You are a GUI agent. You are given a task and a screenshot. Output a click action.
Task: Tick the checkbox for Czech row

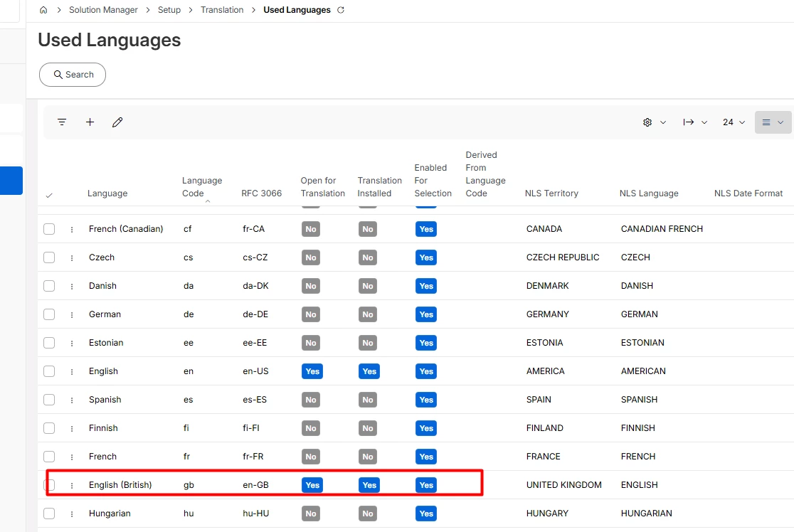(x=49, y=257)
